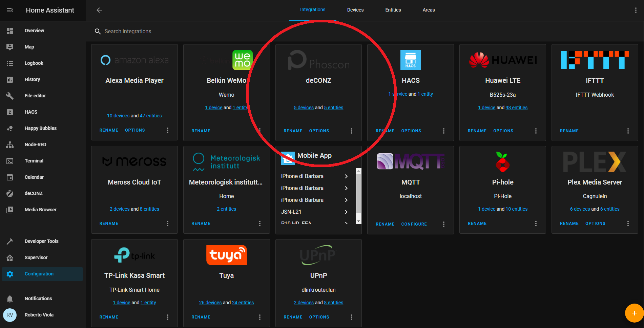
Task: Focus the Search integrations field
Action: coord(365,31)
